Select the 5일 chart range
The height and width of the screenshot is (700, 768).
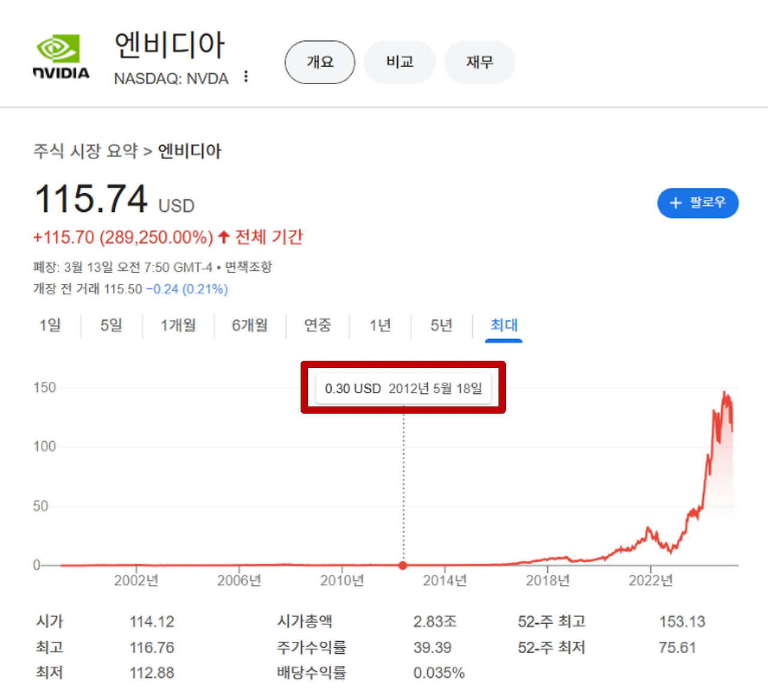[x=110, y=325]
